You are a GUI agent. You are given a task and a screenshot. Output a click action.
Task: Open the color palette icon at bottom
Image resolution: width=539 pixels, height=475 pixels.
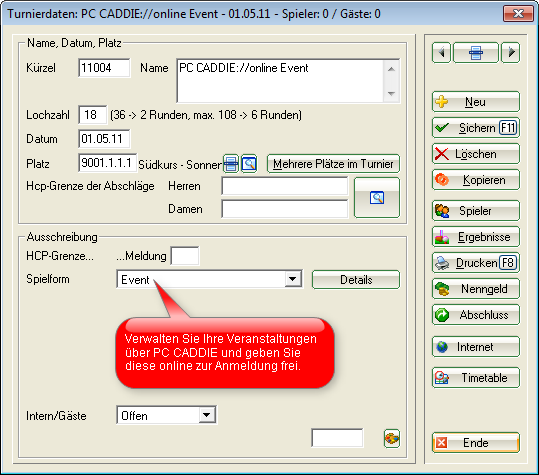[392, 439]
